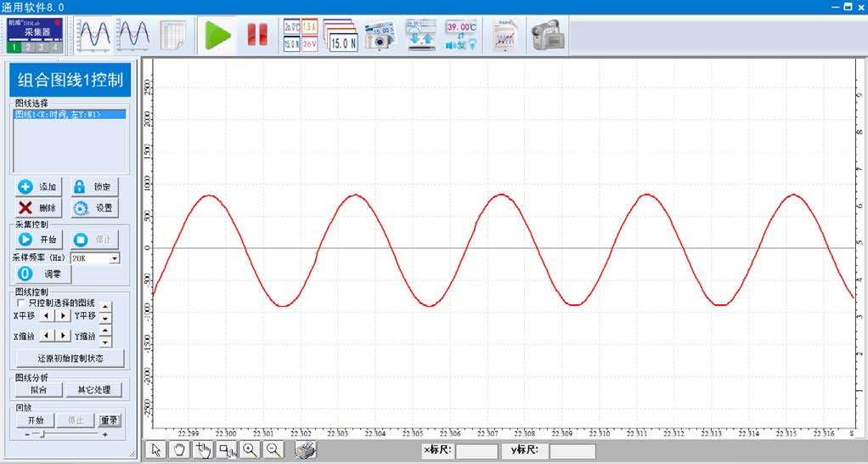Image resolution: width=868 pixels, height=464 pixels.
Task: Click the 拟合 fitting button
Action: coord(38,390)
